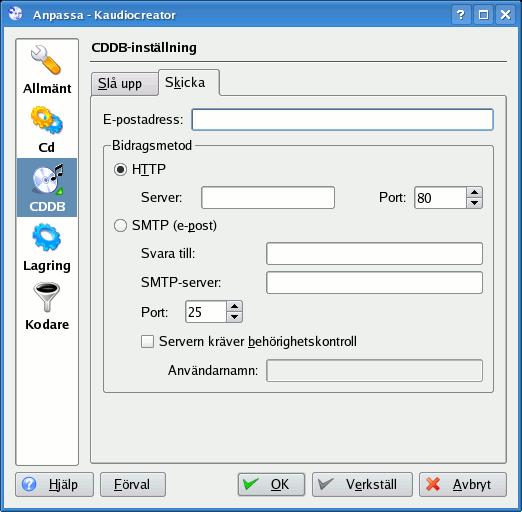Click the E-postadress text field

coord(342,119)
